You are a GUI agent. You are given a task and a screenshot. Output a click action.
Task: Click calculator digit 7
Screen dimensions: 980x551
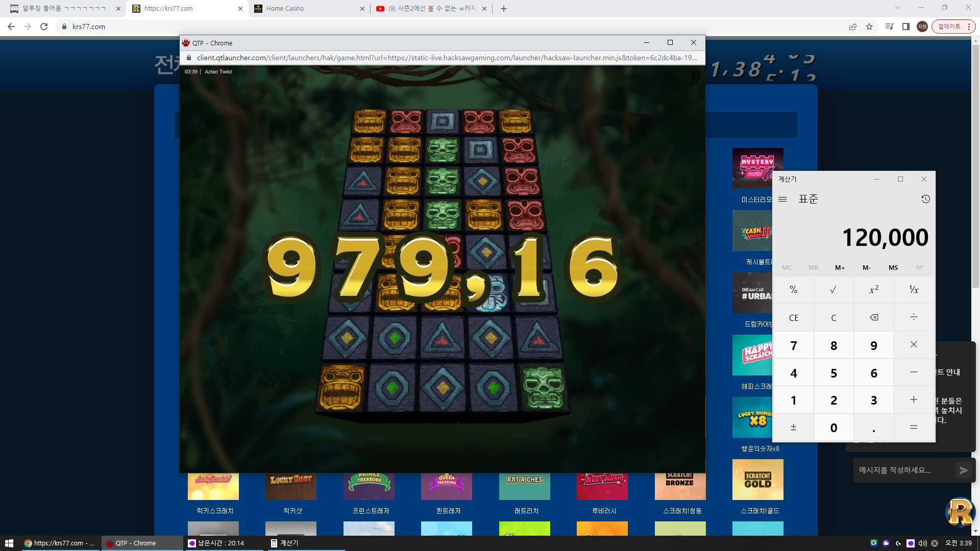tap(794, 345)
